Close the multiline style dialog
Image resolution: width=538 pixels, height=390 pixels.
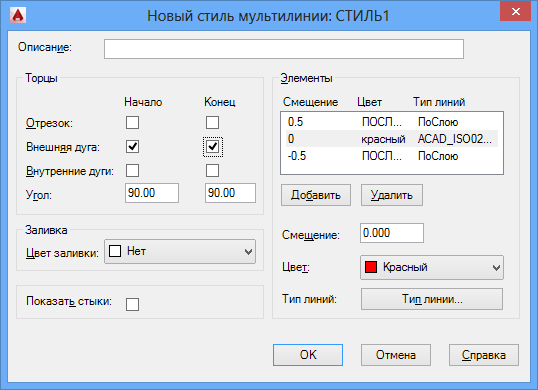pos(515,11)
